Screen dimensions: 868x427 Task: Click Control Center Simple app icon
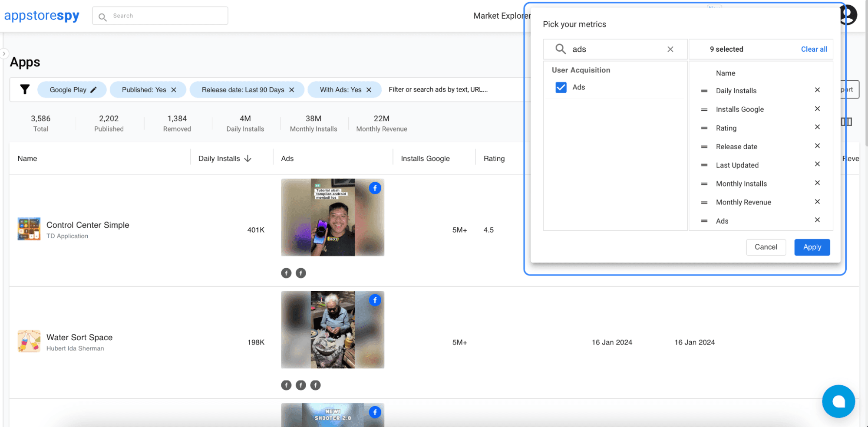(29, 229)
